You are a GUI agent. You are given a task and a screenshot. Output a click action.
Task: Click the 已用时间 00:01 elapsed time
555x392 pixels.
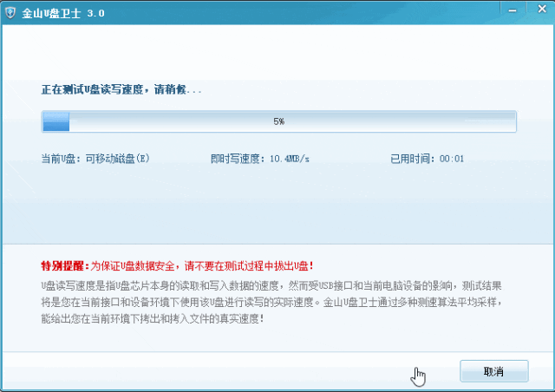(427, 159)
